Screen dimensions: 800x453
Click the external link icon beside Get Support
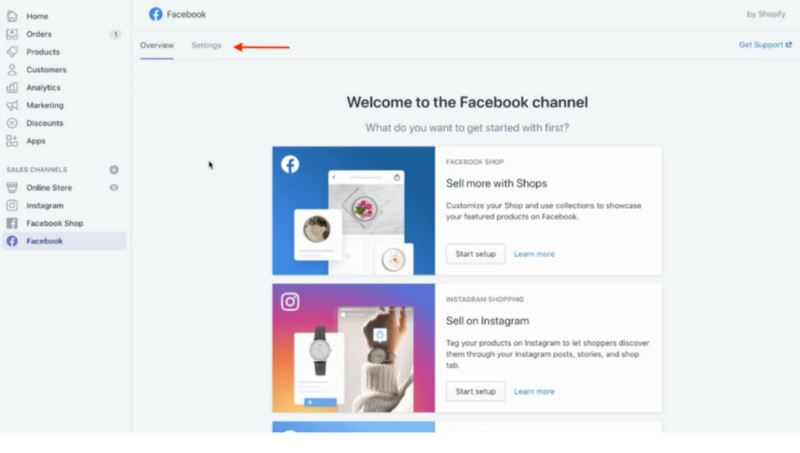789,45
